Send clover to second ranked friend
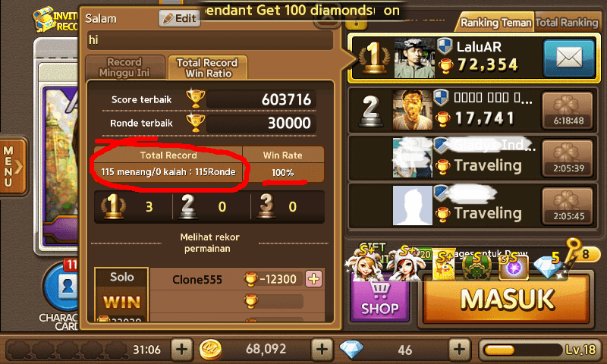Screen dimensions: 607x364 568,110
